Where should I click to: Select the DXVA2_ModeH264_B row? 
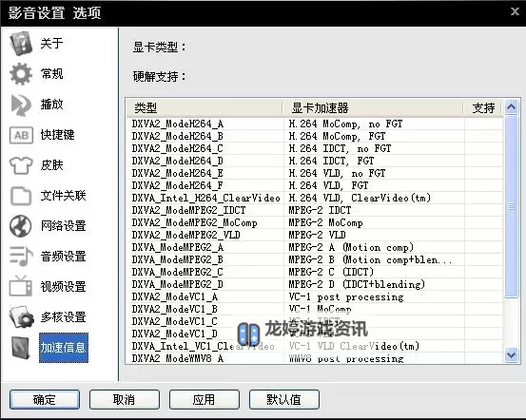point(315,137)
